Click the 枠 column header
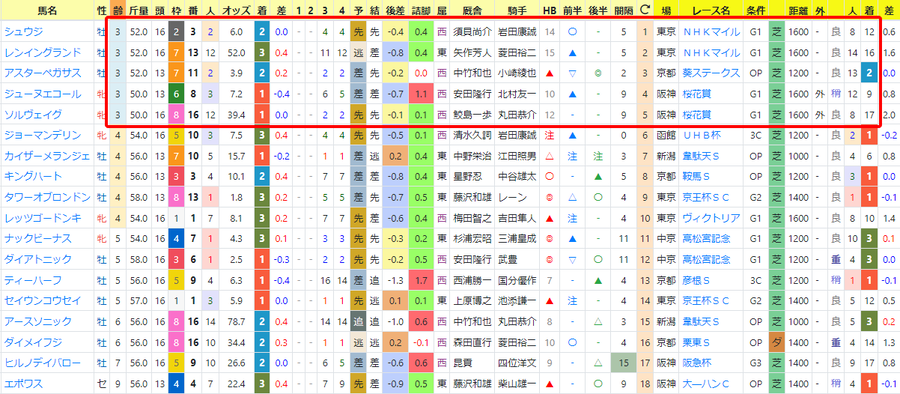Image resolution: width=900 pixels, height=394 pixels. 176,10
